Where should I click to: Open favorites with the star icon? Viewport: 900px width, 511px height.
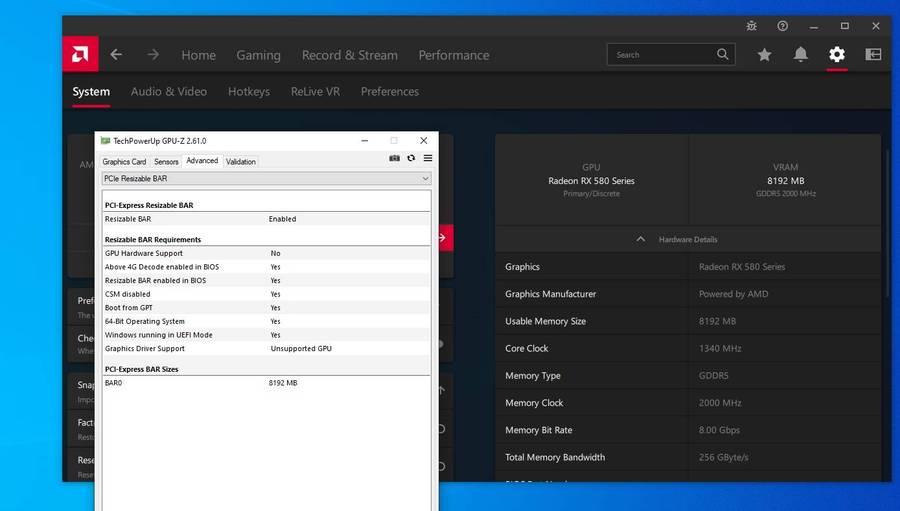point(764,55)
